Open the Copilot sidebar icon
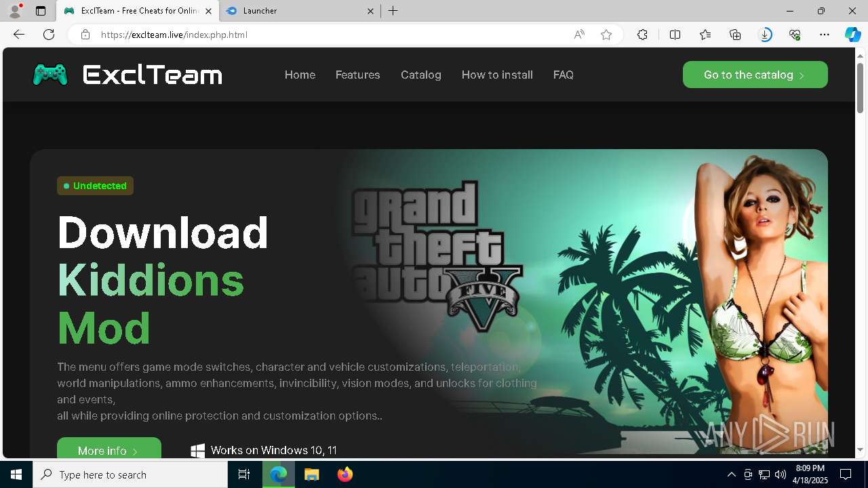The height and width of the screenshot is (488, 868). [x=853, y=35]
